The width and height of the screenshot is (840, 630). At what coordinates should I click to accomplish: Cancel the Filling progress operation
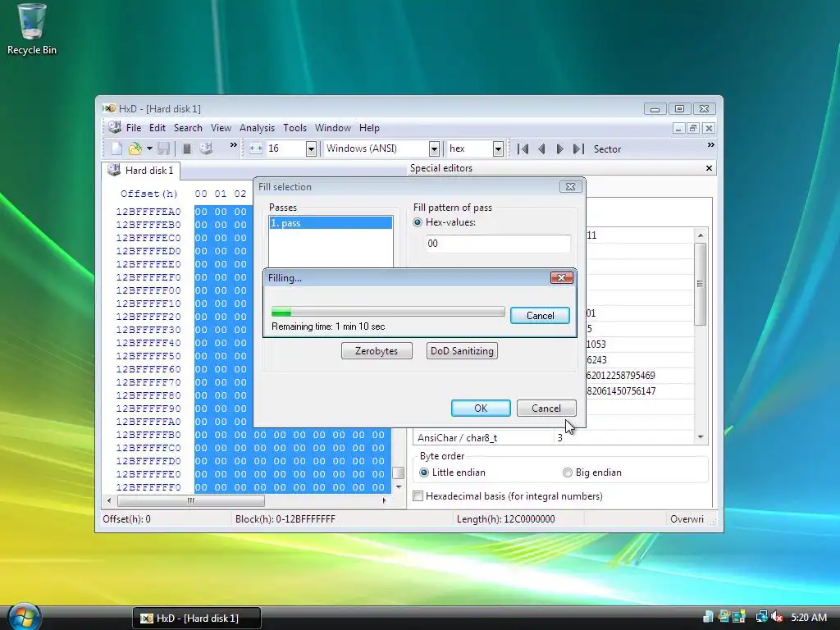coord(540,316)
